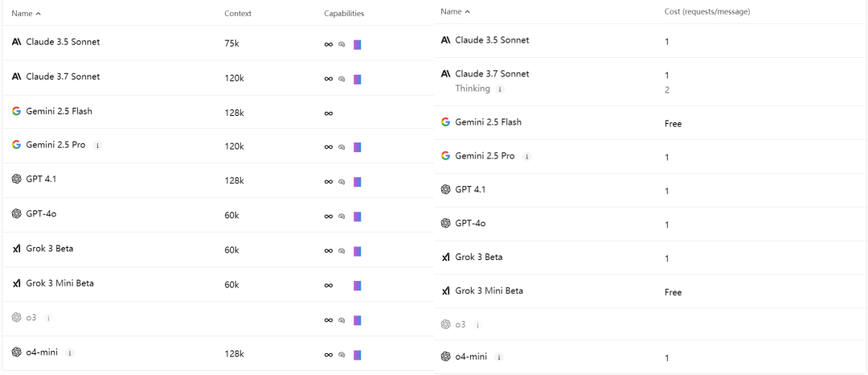The height and width of the screenshot is (375, 868).
Task: Click the thinking capability icon in Claude 3.5 Sonnet row
Action: [x=342, y=45]
